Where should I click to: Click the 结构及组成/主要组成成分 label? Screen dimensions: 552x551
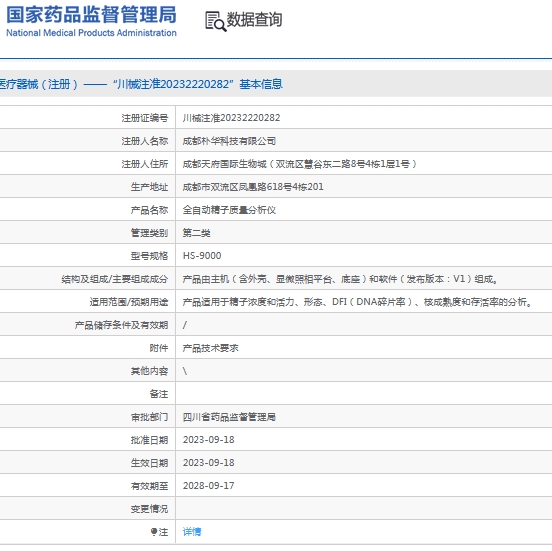pos(114,279)
